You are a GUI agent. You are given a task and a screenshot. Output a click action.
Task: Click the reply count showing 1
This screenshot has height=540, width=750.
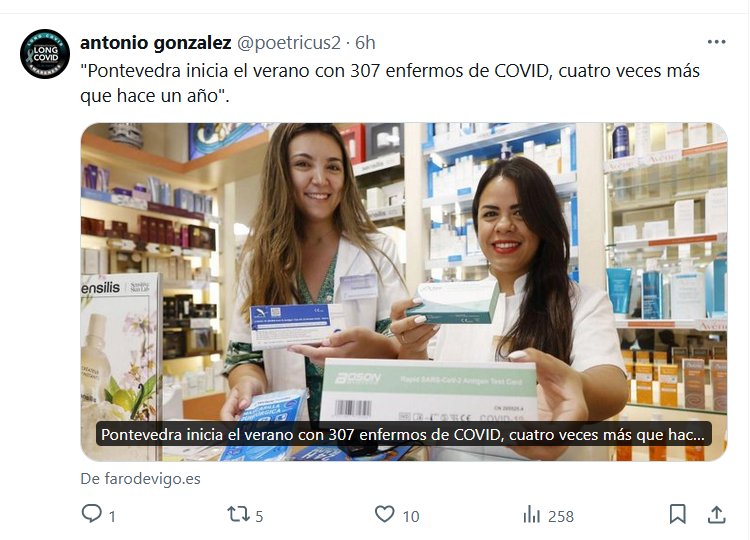112,517
